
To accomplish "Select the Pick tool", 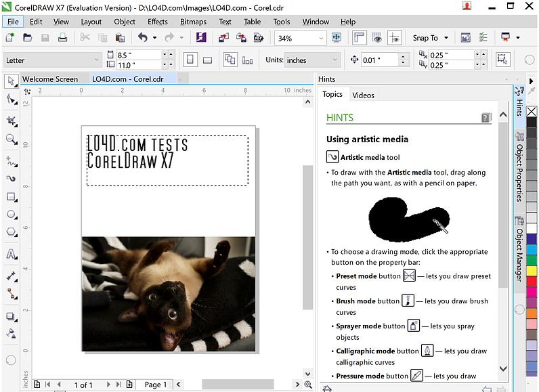I will [x=12, y=81].
